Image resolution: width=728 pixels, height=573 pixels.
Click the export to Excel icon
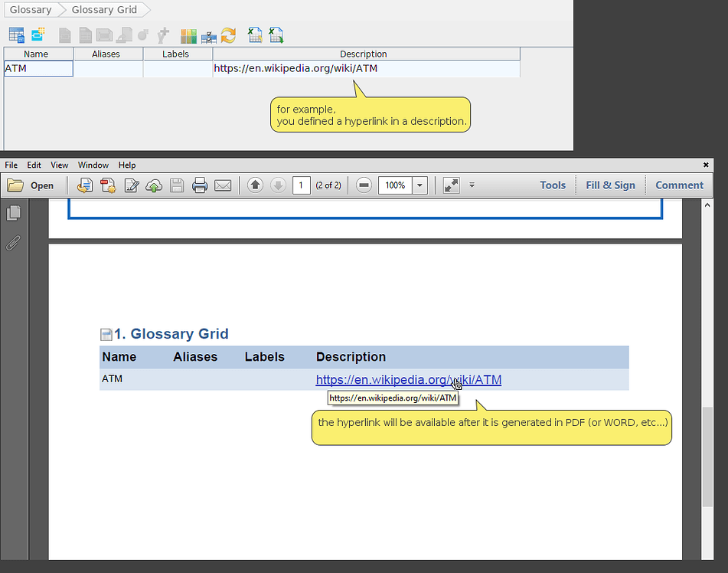[x=276, y=34]
